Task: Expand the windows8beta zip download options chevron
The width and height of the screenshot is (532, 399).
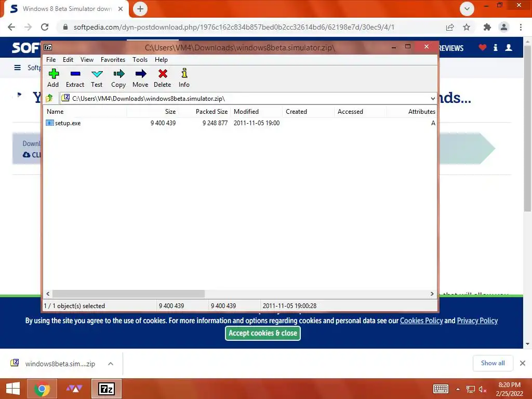Action: pyautogui.click(x=111, y=364)
